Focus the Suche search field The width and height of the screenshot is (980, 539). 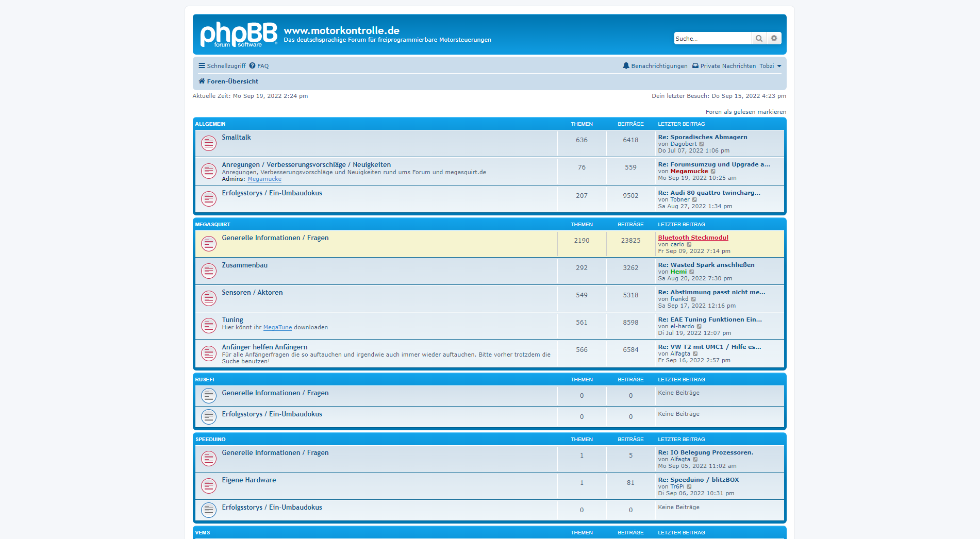[712, 39]
